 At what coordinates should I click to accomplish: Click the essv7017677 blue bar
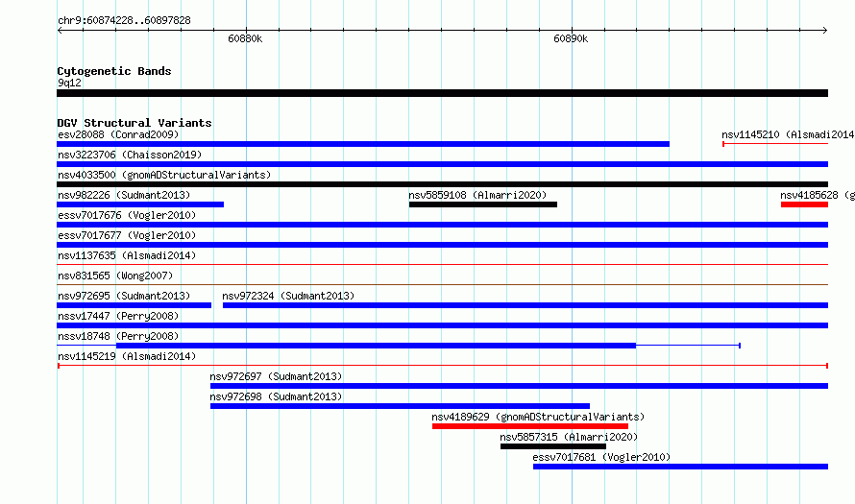click(x=443, y=245)
